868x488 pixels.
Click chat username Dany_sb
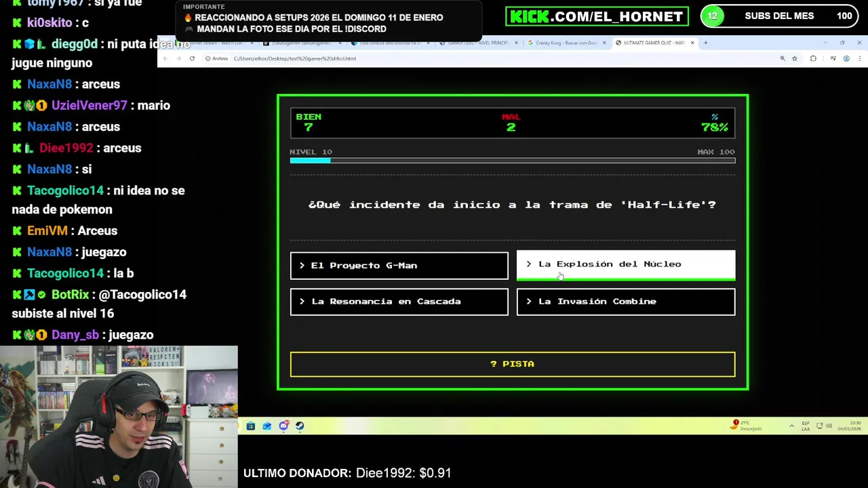[x=75, y=335]
